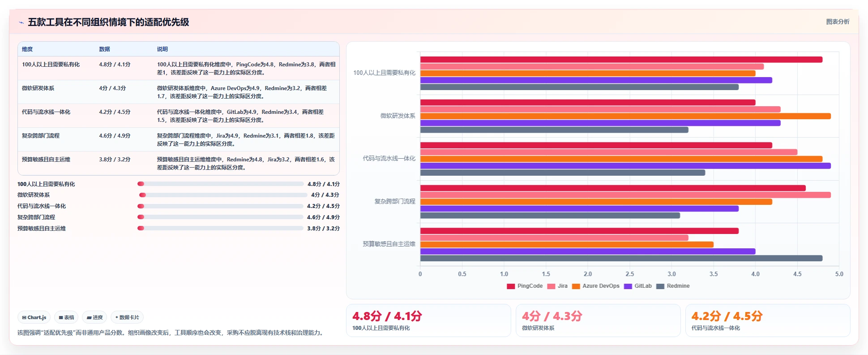Toggle Jira legend color swatch

point(551,286)
